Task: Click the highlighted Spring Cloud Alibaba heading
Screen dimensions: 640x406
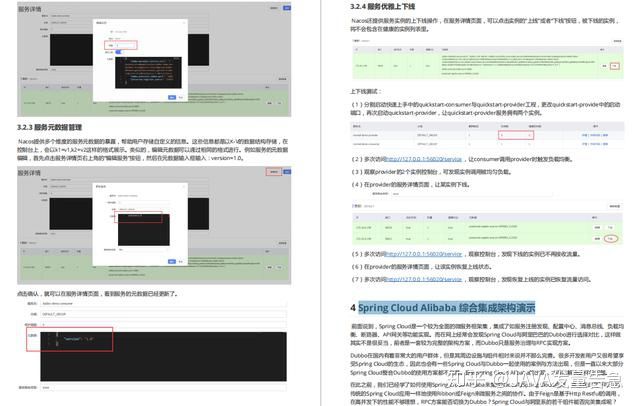Action: [x=447, y=308]
